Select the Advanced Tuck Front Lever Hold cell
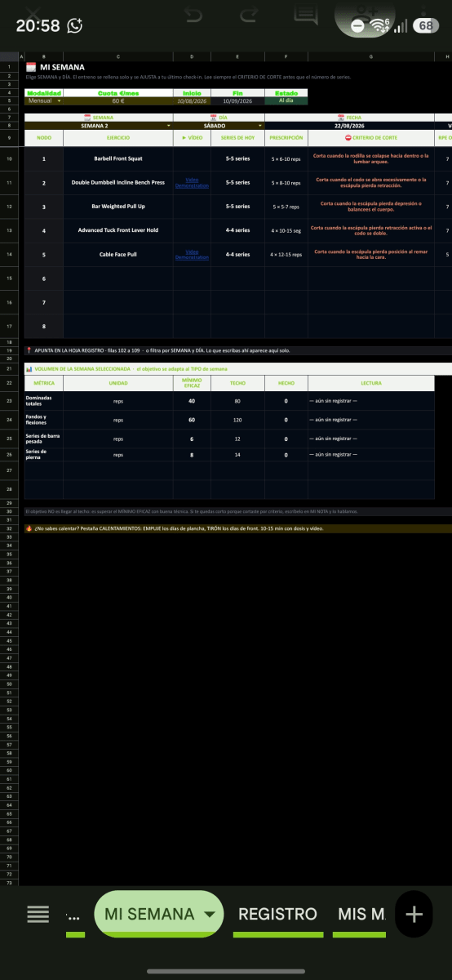The image size is (452, 980). [118, 230]
